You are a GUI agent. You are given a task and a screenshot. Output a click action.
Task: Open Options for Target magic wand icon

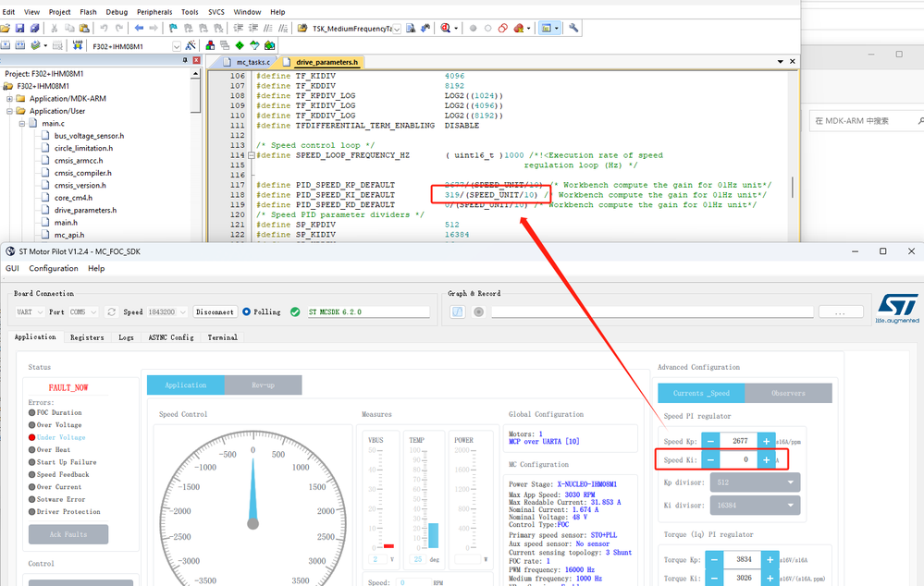coord(191,45)
